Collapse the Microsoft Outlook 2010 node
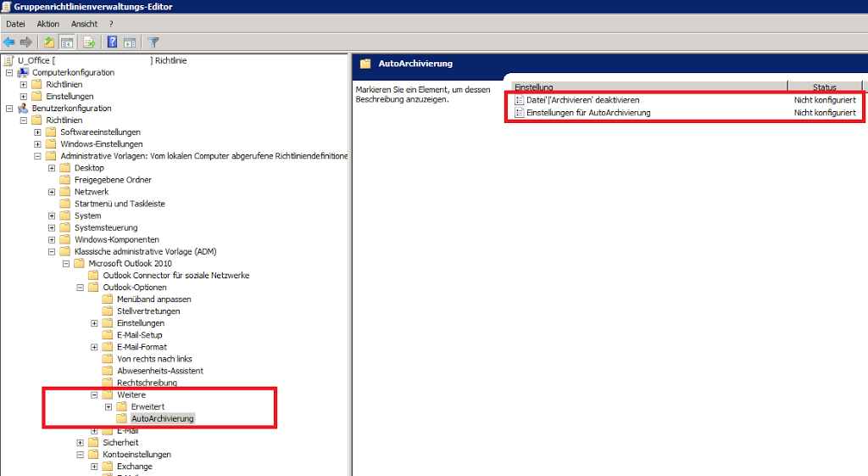Screen dimensions: 868x476 tap(66, 264)
